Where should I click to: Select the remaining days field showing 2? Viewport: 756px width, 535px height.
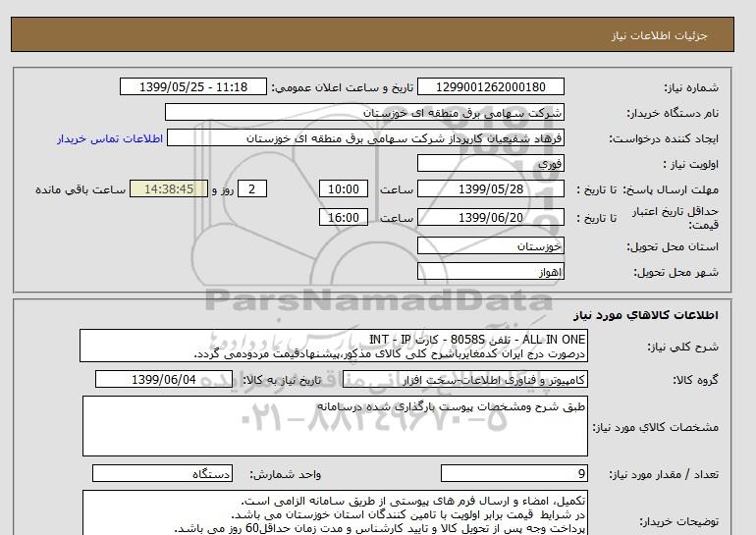(x=253, y=189)
